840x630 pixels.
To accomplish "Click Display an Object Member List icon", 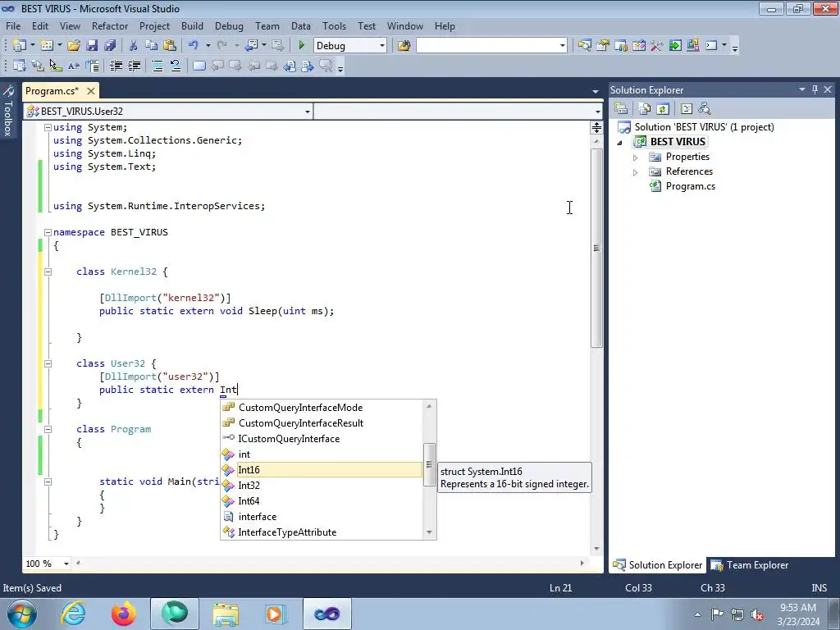I will (20, 66).
